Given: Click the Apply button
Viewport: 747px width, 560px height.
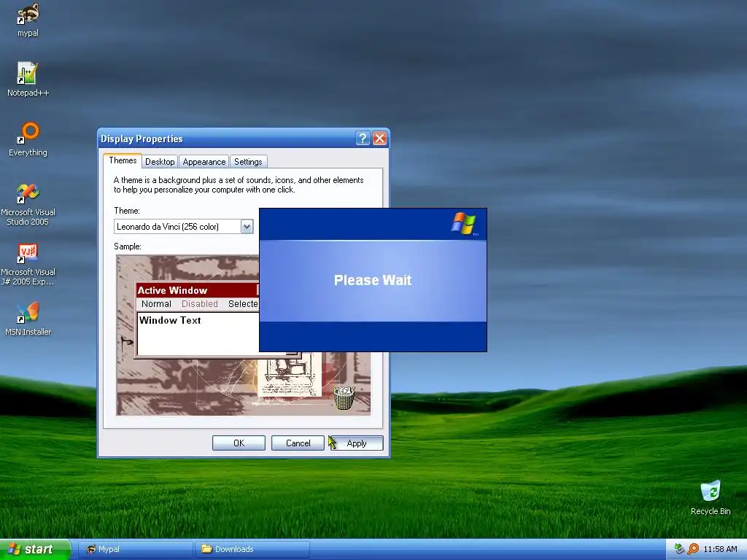Looking at the screenshot, I should pyautogui.click(x=356, y=443).
